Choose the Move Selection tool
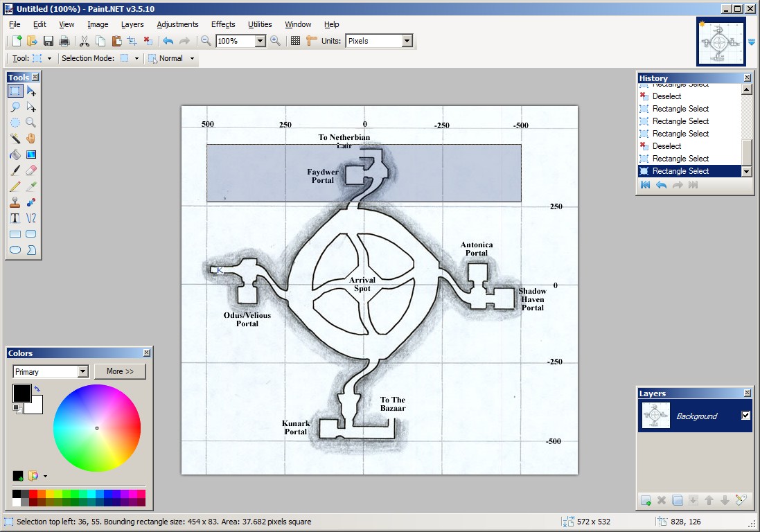Screen dimensions: 760x532 click(x=31, y=107)
